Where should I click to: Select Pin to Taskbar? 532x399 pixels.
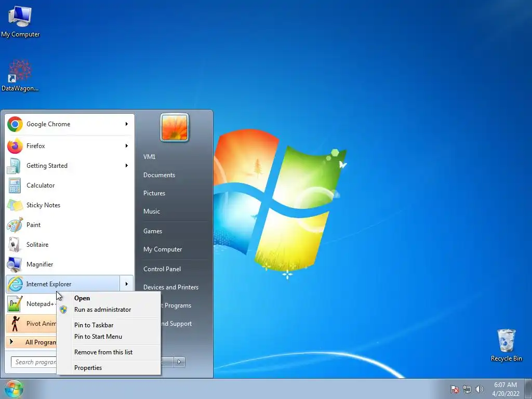[109, 325]
